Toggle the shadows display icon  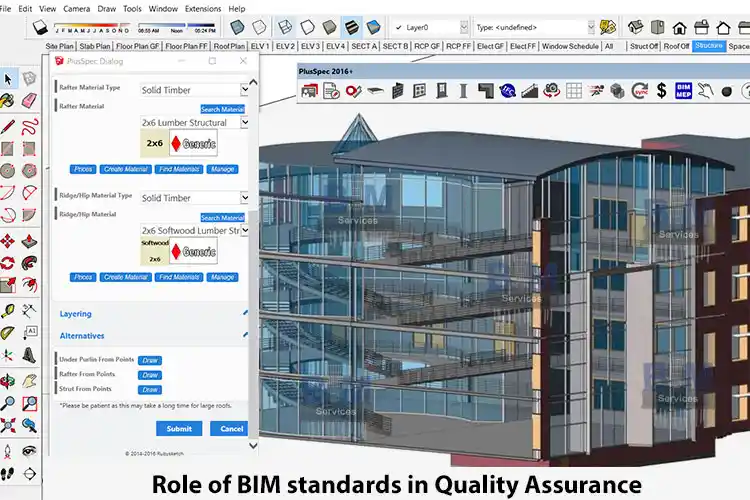tap(40, 27)
